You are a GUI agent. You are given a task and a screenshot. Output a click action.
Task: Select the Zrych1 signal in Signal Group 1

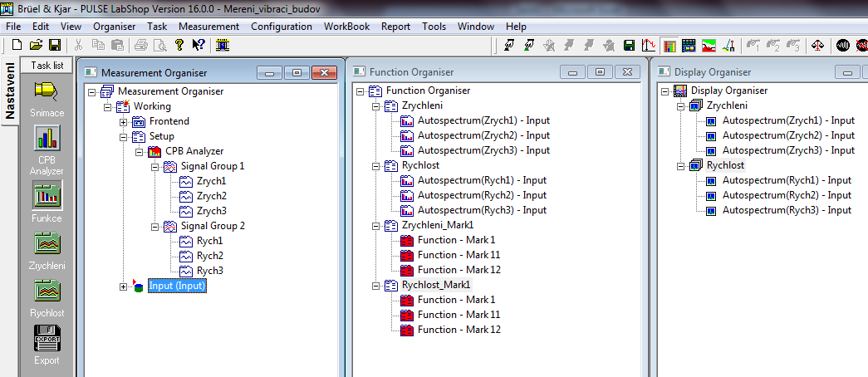[212, 181]
